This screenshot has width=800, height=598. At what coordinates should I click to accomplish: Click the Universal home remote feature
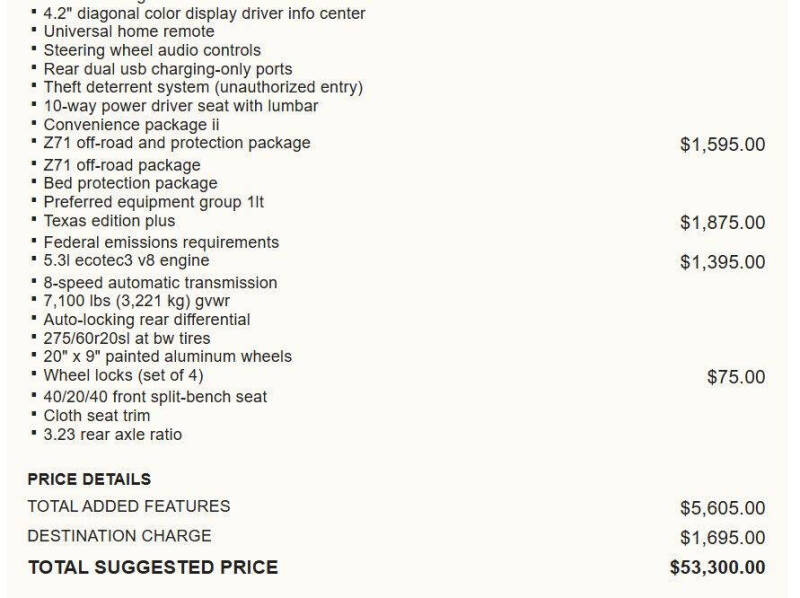click(129, 32)
